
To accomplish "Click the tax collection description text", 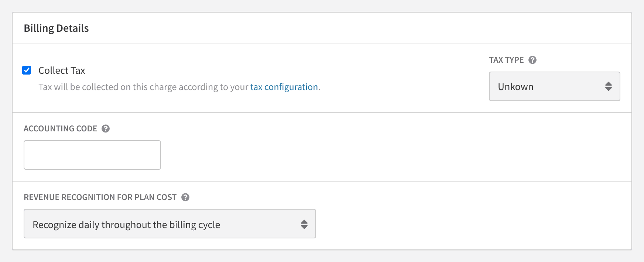I will click(144, 87).
